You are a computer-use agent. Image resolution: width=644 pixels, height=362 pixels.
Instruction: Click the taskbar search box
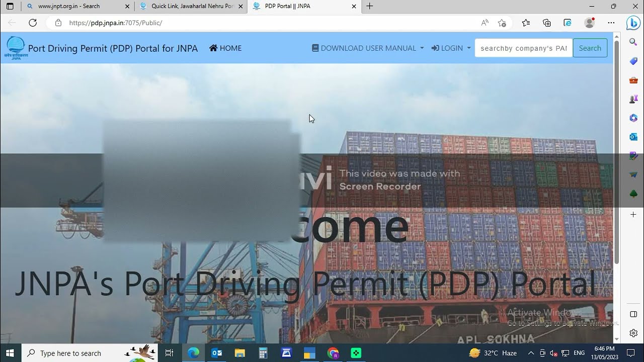click(x=90, y=353)
